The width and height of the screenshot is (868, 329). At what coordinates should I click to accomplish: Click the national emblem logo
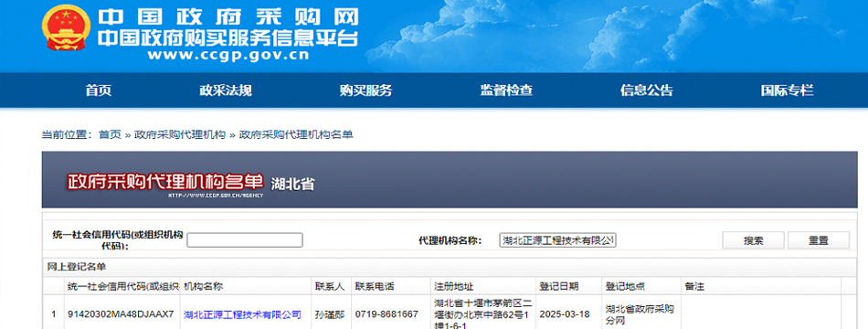click(67, 27)
